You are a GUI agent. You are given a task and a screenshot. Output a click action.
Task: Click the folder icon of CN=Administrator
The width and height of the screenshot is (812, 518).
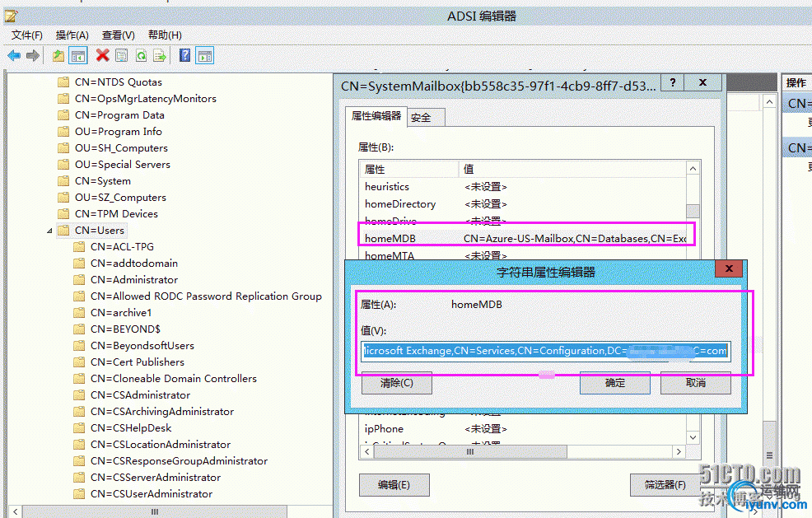coord(79,280)
